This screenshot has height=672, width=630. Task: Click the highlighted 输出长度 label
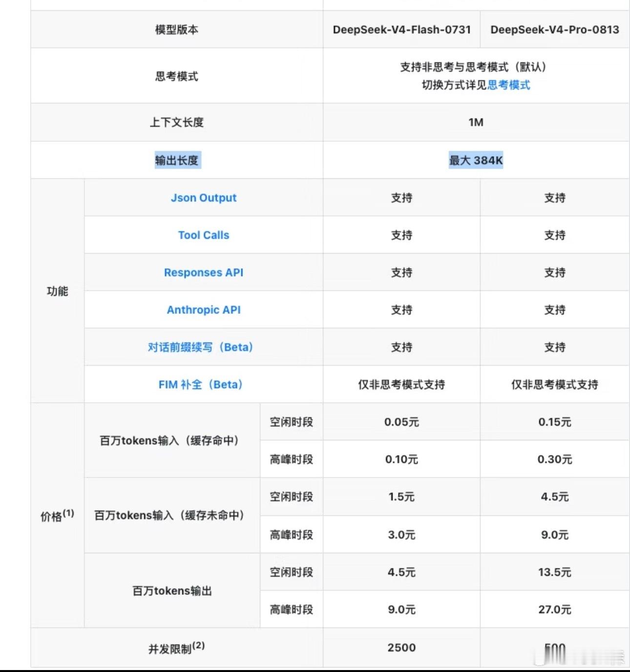[x=177, y=160]
